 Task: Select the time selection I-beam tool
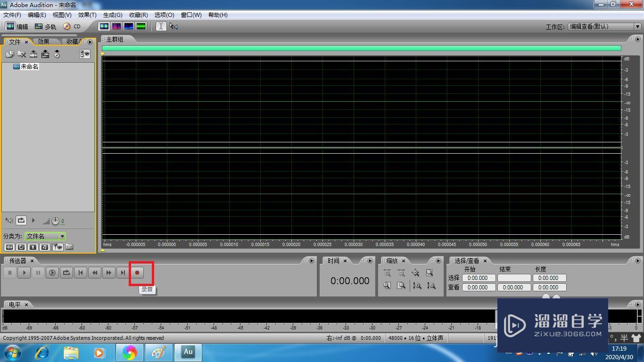(161, 26)
